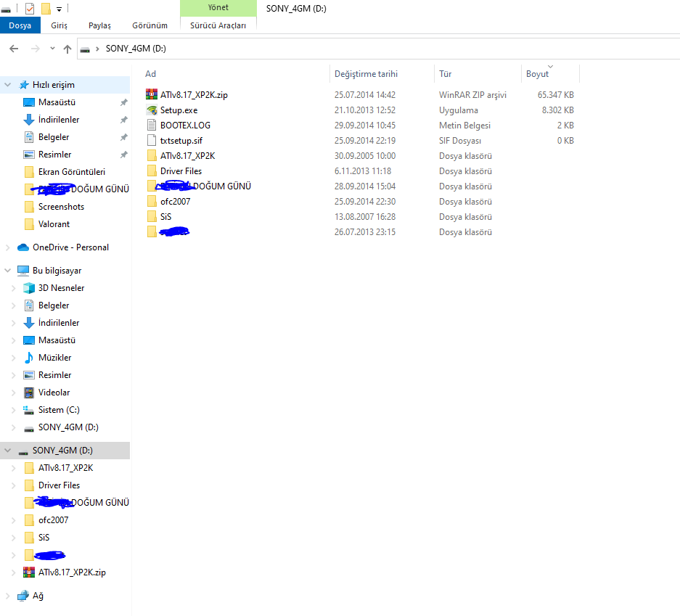
Task: Open SiS in the navigation tree
Action: click(44, 538)
